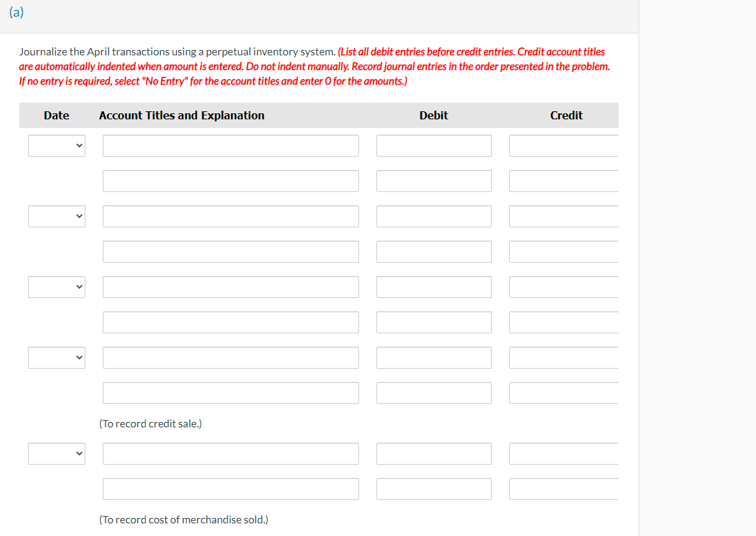
Task: Select the first Account Titles input field
Action: click(x=230, y=145)
